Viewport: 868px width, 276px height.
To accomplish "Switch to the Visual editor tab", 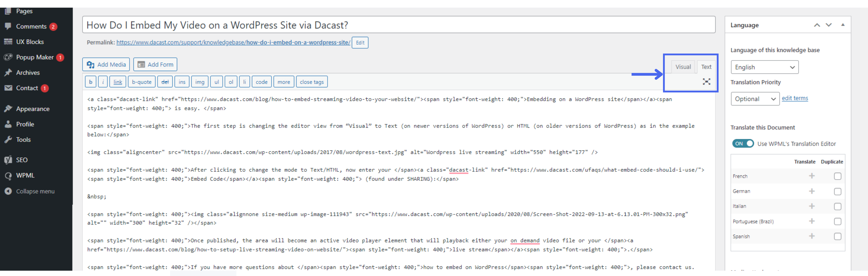I will click(683, 67).
